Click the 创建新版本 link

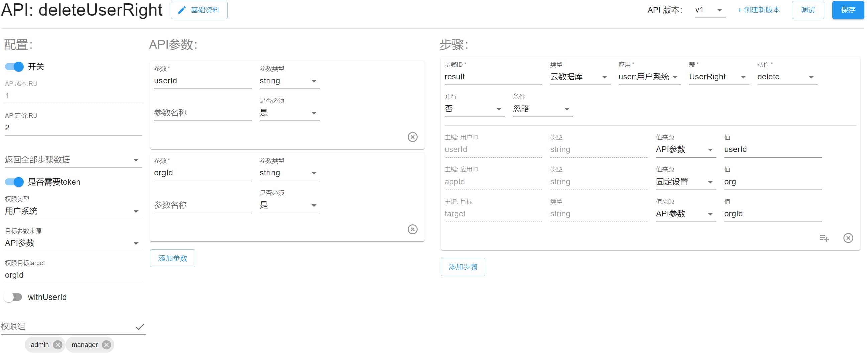click(x=758, y=10)
